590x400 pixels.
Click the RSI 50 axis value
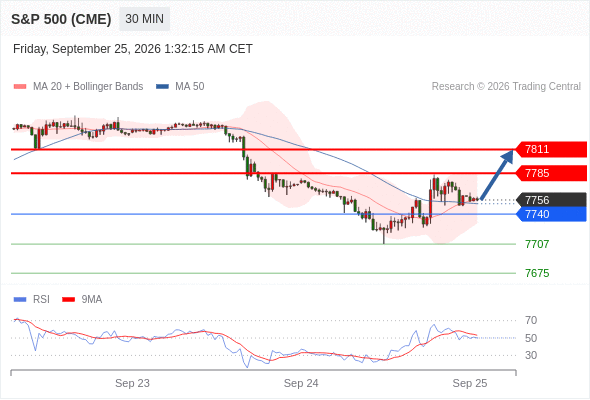531,338
